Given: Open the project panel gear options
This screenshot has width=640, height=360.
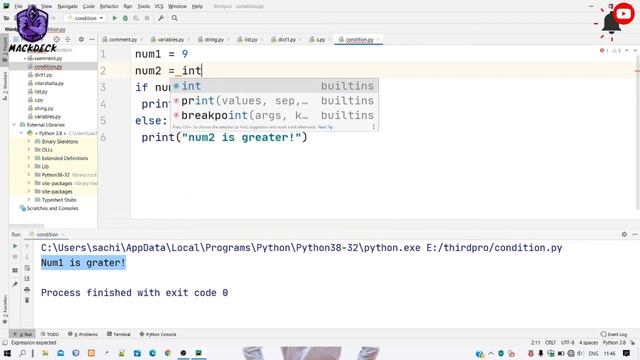Looking at the screenshot, I should pyautogui.click(x=81, y=39).
